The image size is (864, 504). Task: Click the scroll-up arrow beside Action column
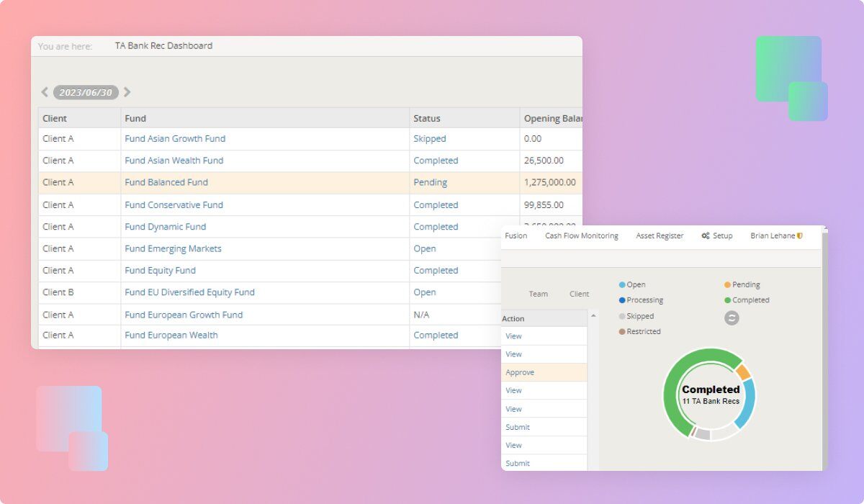(x=593, y=315)
